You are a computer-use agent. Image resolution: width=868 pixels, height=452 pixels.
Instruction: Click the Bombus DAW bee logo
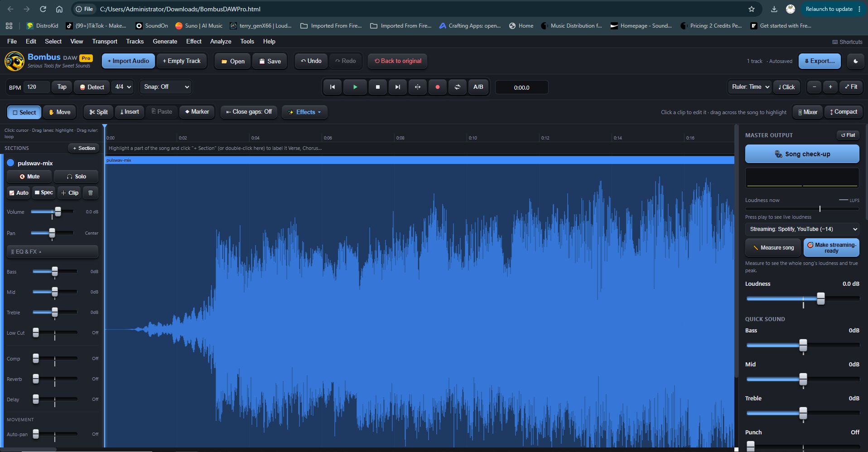[x=14, y=61]
